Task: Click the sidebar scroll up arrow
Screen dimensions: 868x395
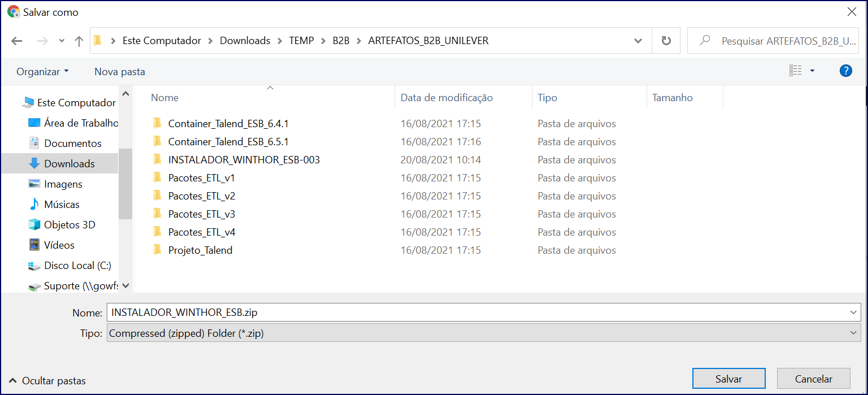Action: pyautogui.click(x=125, y=94)
